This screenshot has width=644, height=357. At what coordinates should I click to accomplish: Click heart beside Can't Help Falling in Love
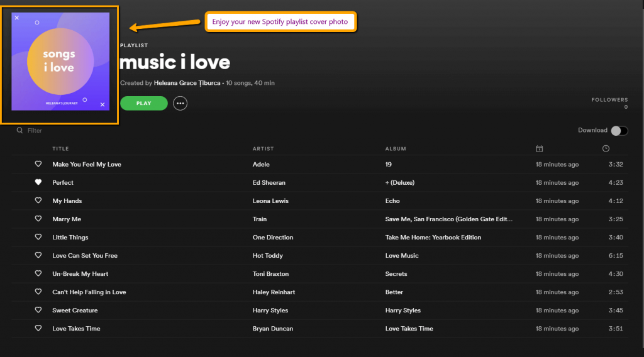[38, 292]
